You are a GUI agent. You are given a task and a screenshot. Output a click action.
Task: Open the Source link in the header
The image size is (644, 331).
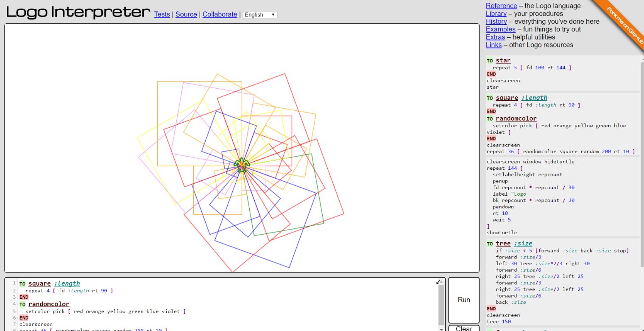[186, 14]
